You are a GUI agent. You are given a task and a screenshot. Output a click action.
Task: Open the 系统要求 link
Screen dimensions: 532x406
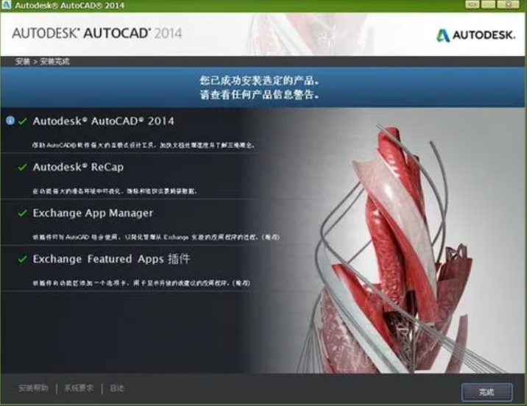[x=79, y=388]
